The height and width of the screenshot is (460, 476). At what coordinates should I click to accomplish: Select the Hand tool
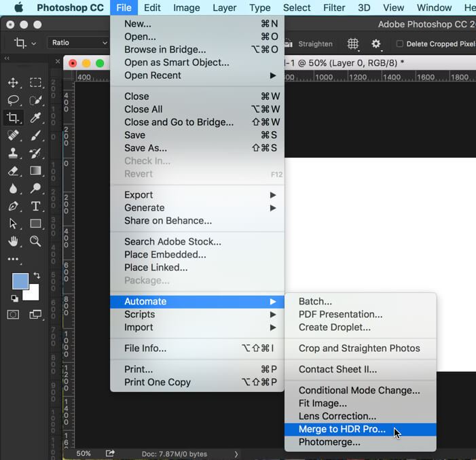tap(13, 241)
